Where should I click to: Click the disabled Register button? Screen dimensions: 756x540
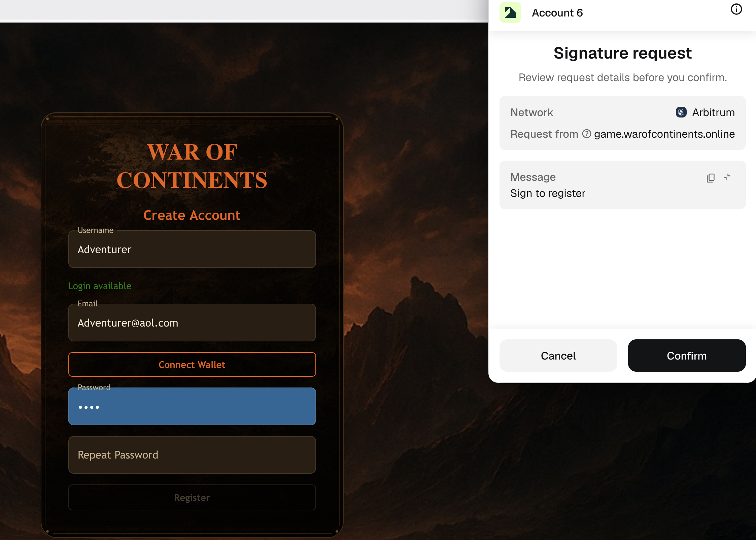[x=192, y=498]
